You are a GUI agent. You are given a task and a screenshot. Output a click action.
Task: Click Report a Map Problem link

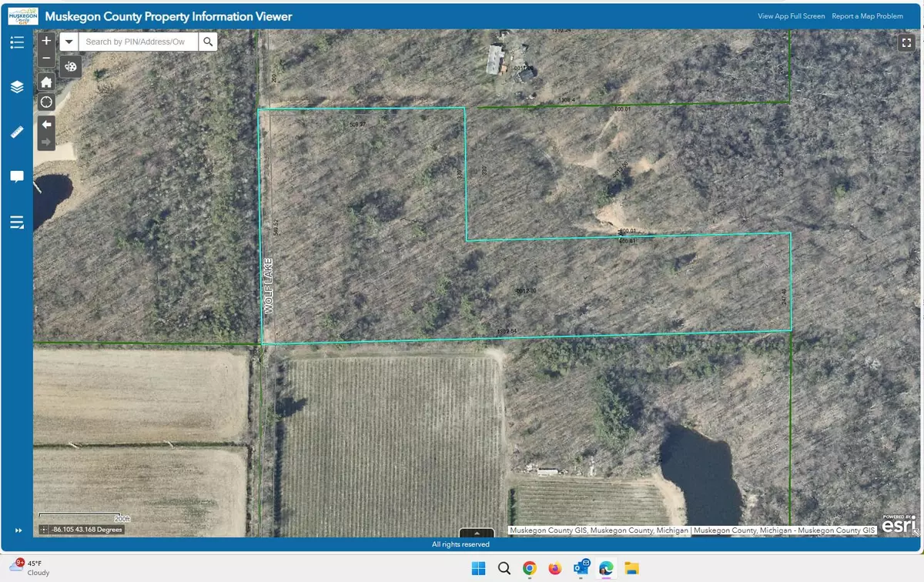[x=867, y=16]
